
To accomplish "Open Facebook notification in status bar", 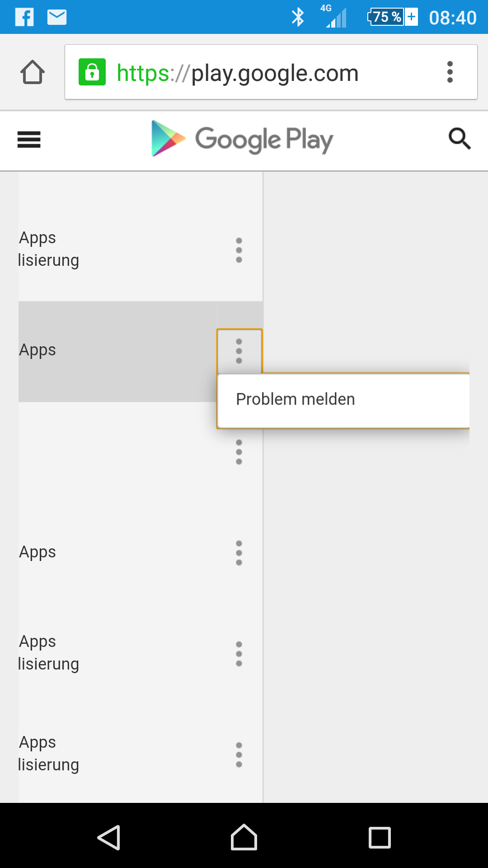I will [x=24, y=17].
